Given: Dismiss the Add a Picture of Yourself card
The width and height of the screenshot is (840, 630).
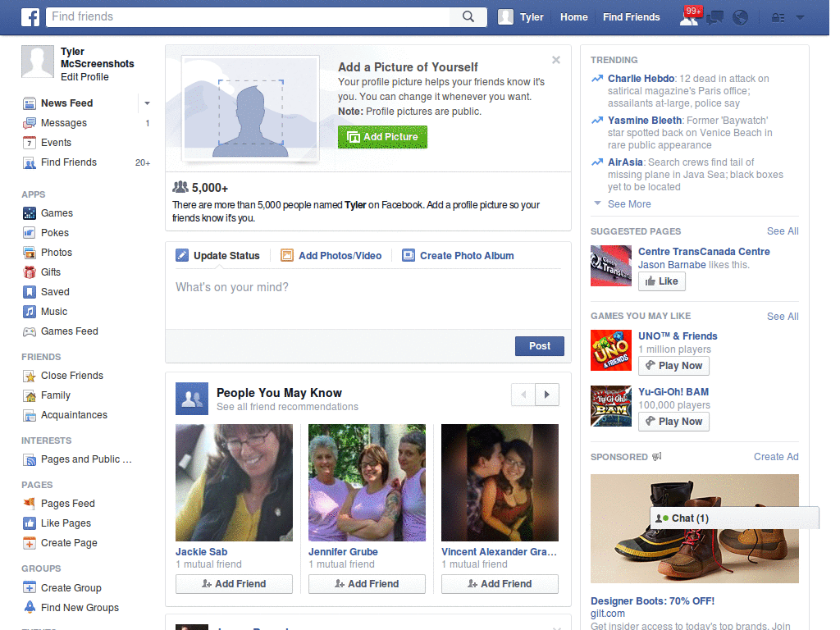Looking at the screenshot, I should (x=556, y=60).
